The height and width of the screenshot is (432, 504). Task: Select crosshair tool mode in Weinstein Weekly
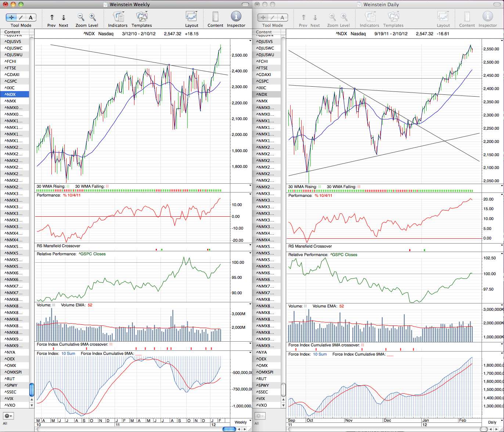click(11, 18)
